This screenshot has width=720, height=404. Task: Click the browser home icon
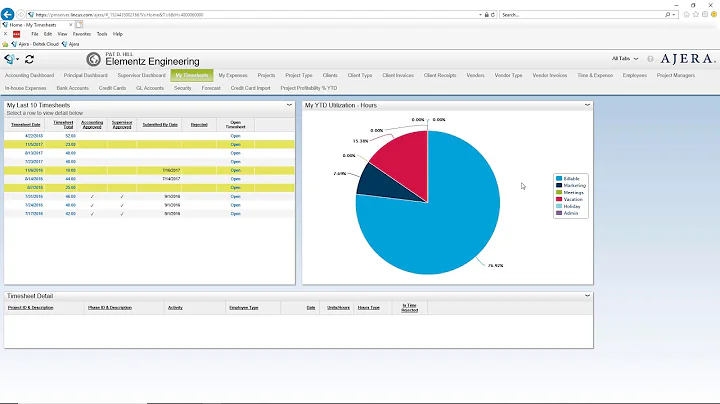tap(686, 15)
